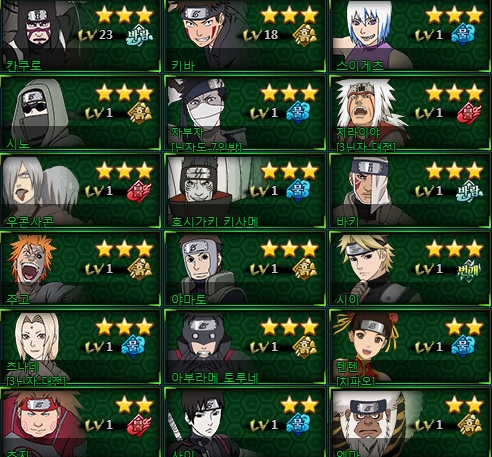Open the 텐텐 name label
The image size is (492, 457).
pyautogui.click(x=347, y=367)
